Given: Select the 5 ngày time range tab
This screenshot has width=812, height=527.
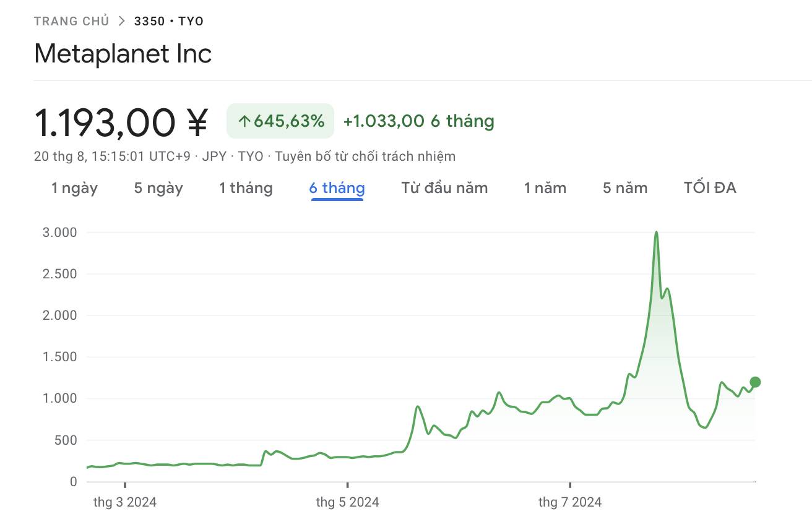Looking at the screenshot, I should coord(158,188).
